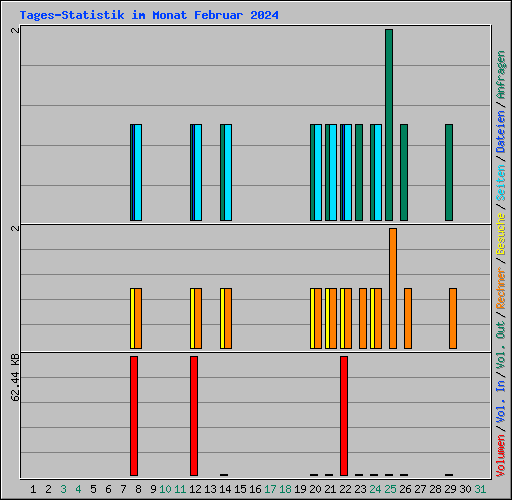Select the green day label '3'
This screenshot has width=512, height=500.
[x=63, y=489]
